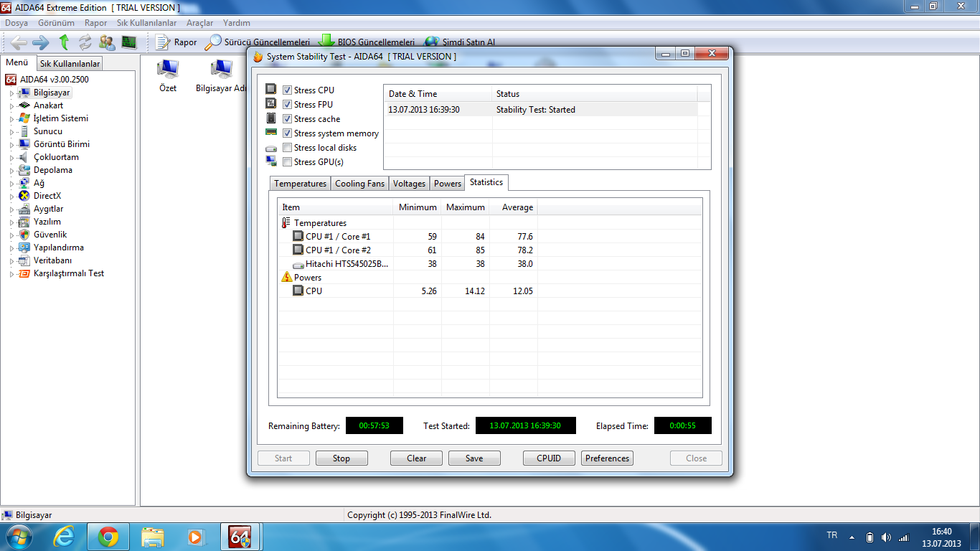Click the Stop button

point(341,458)
